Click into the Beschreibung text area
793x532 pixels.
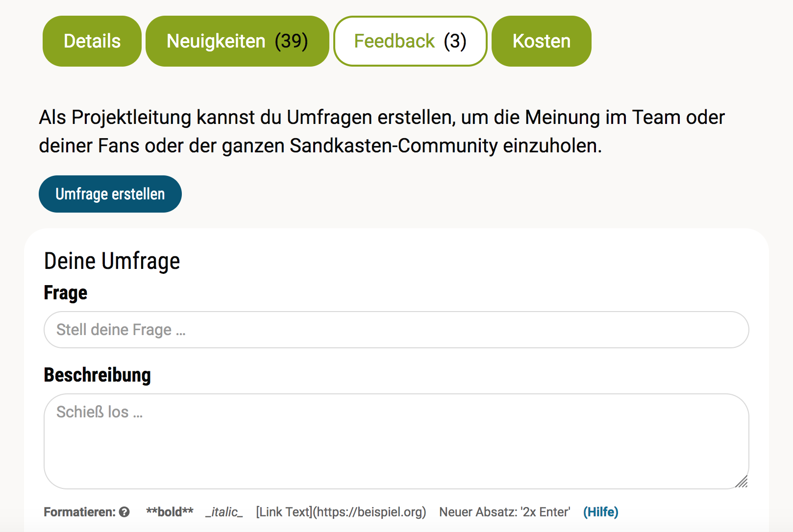point(396,441)
